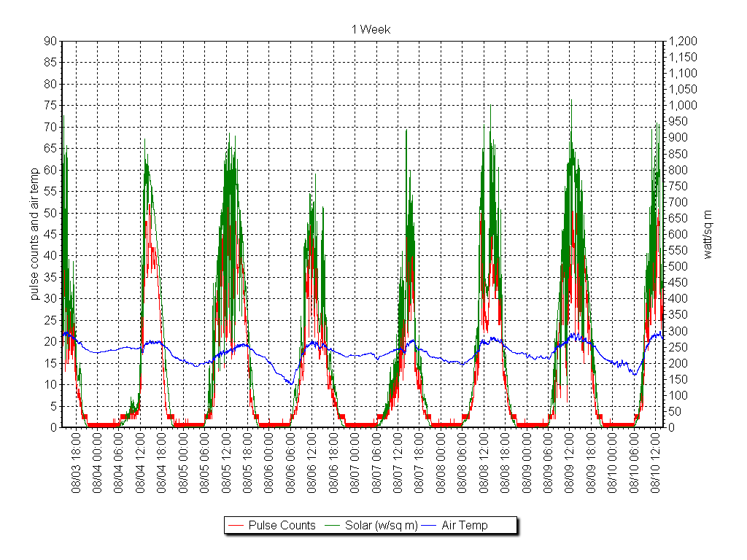Click the "08/10 00:00" time axis label
Viewport: 747px width, 560px height.
click(x=612, y=463)
